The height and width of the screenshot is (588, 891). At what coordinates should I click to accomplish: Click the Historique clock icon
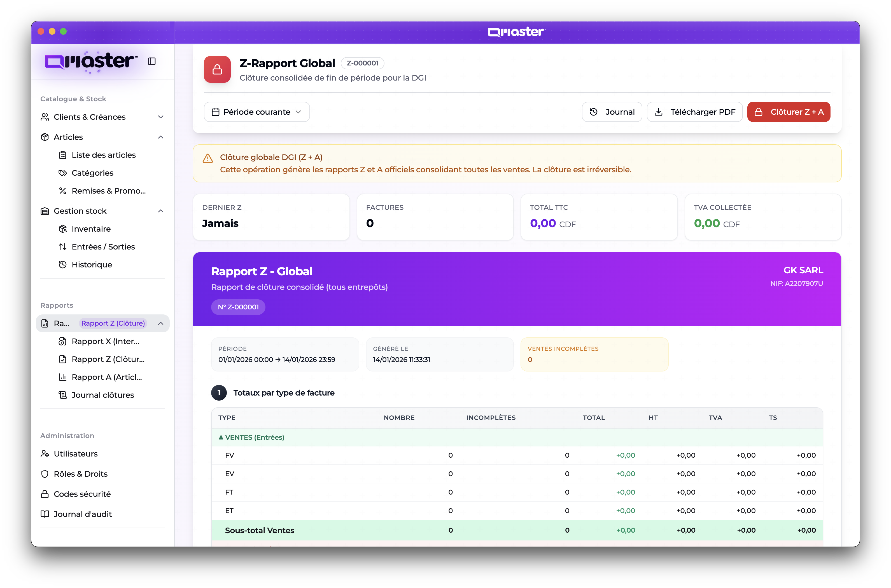(x=63, y=265)
